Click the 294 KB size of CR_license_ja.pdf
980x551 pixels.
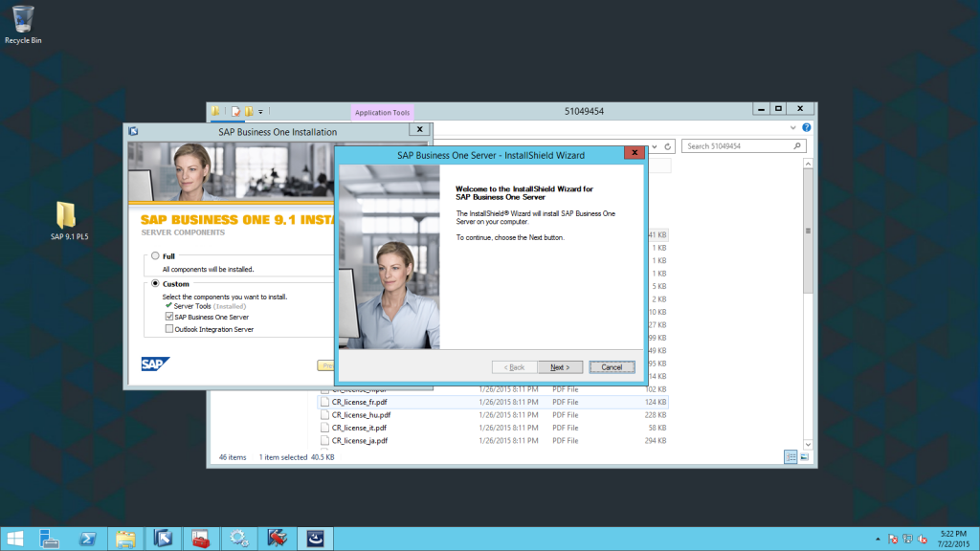click(655, 440)
